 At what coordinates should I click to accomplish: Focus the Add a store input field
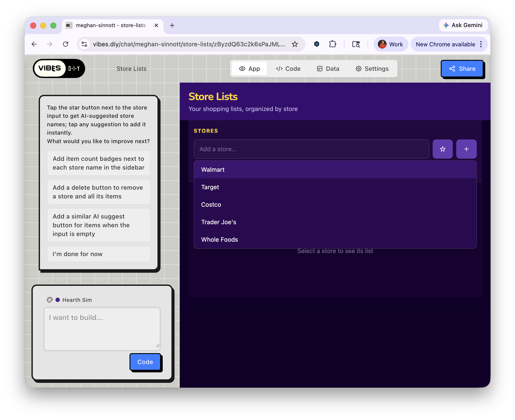311,149
